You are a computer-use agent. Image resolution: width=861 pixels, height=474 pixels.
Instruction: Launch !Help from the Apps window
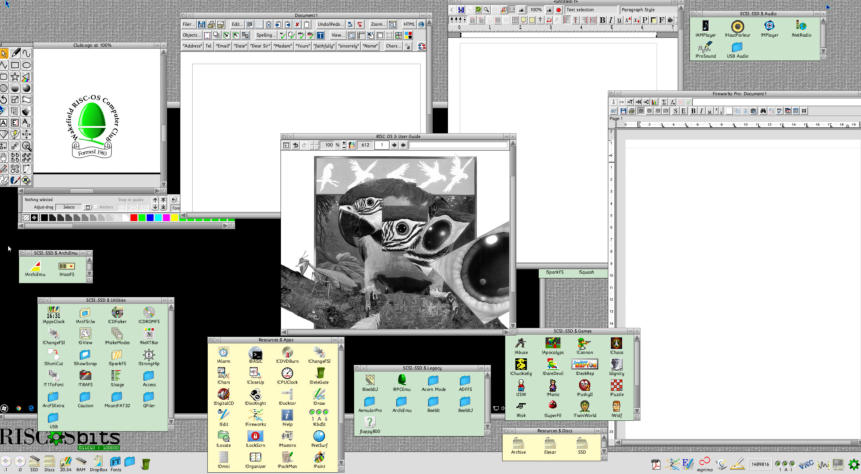(x=287, y=417)
